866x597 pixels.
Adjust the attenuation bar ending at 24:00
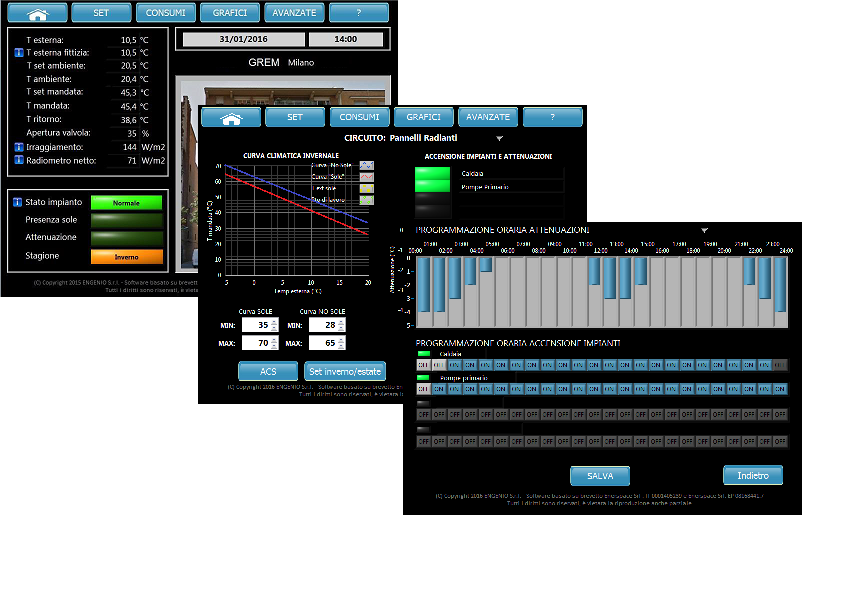[x=780, y=284]
